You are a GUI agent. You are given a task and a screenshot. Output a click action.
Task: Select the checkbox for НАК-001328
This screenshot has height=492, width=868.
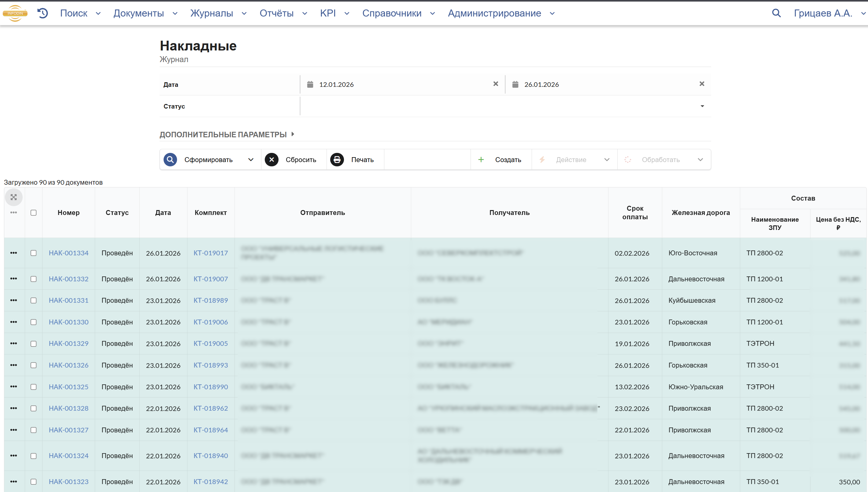coord(33,409)
